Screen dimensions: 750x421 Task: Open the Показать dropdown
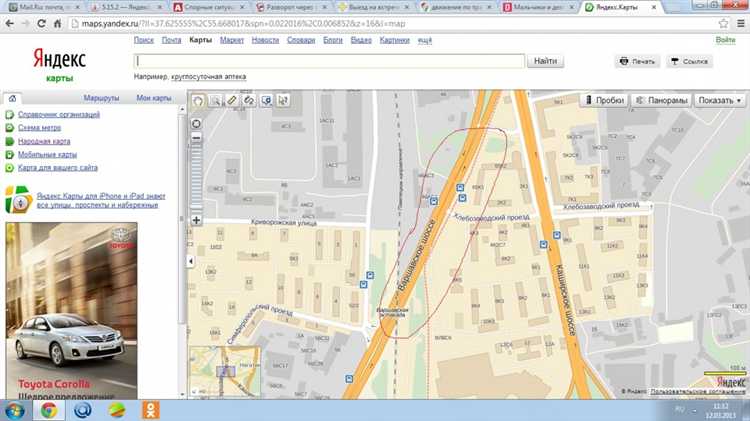(721, 100)
